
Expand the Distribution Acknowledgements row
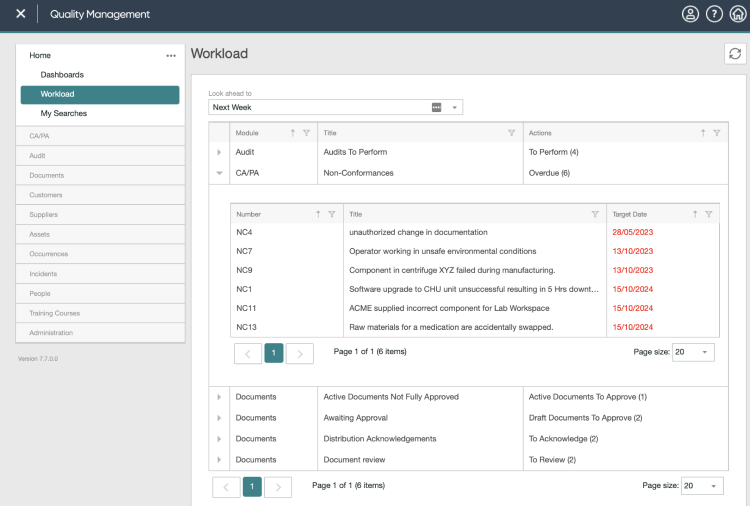[219, 439]
